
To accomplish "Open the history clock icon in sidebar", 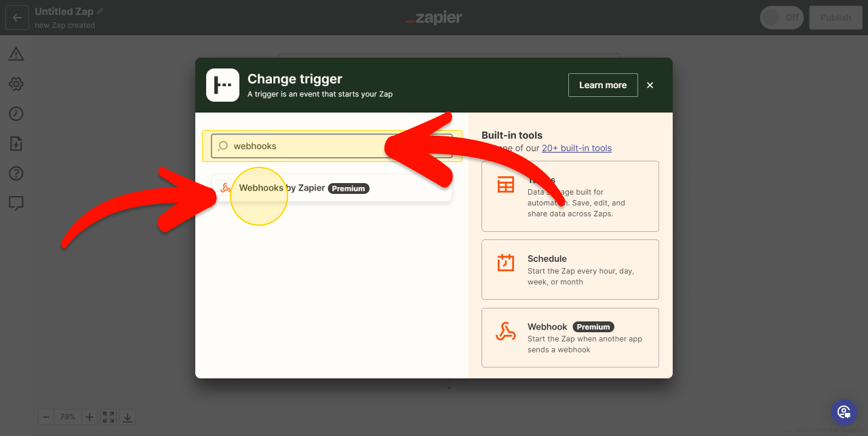I will coord(16,114).
